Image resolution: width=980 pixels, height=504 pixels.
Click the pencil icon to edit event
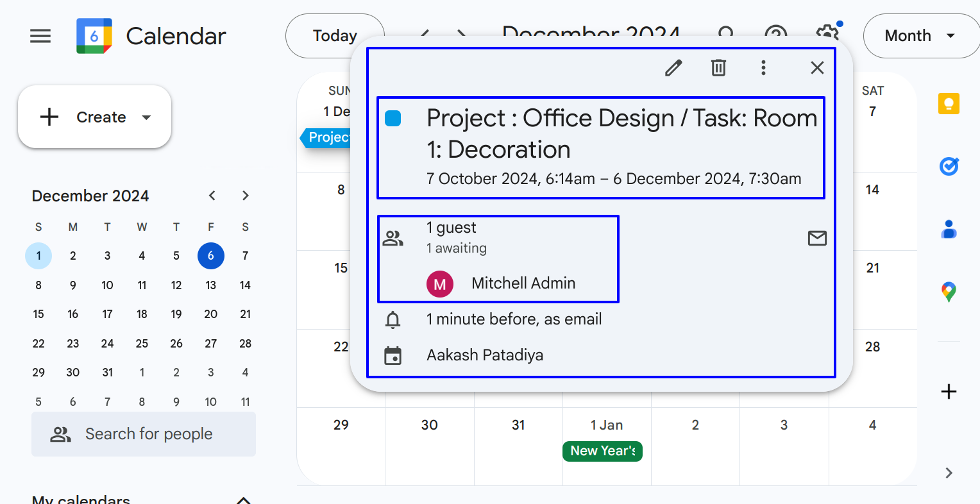pyautogui.click(x=673, y=68)
